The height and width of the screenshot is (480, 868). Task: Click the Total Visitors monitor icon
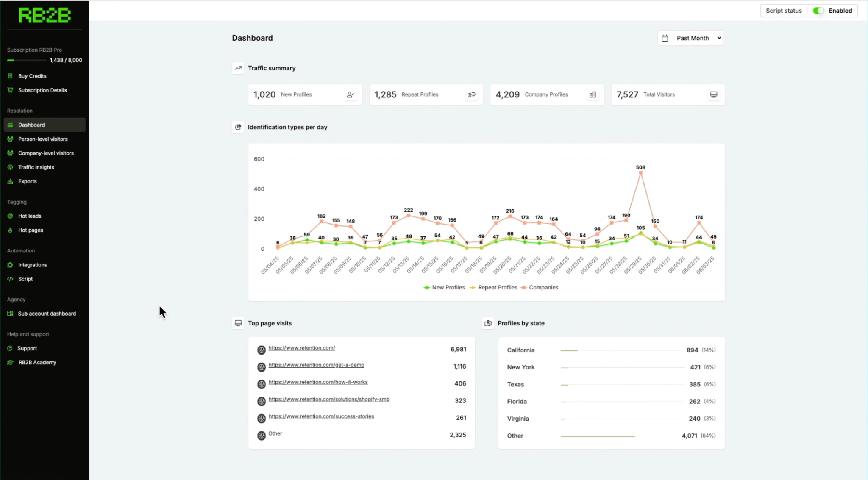tap(714, 94)
